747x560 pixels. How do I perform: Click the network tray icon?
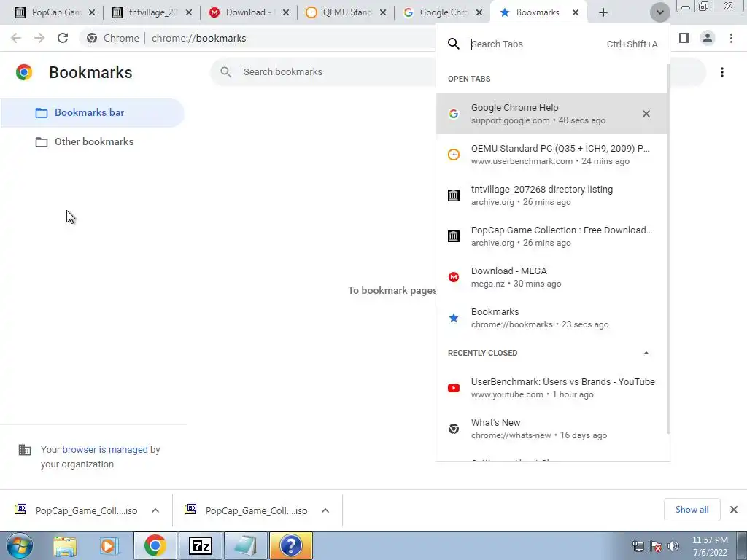pyautogui.click(x=638, y=546)
